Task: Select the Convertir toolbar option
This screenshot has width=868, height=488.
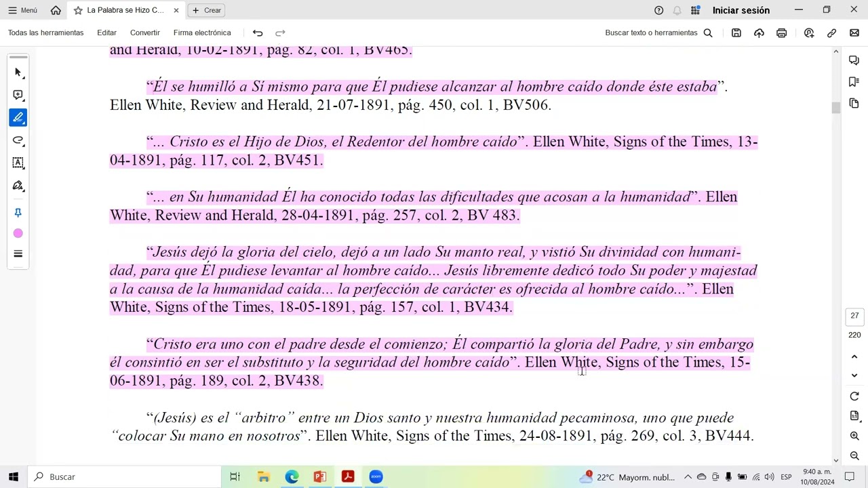Action: (x=145, y=33)
